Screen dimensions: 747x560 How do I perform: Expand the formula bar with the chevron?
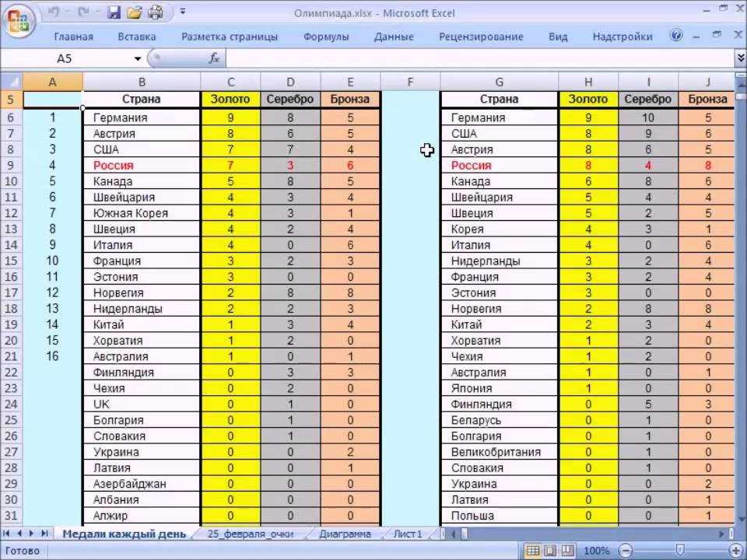coord(741,58)
